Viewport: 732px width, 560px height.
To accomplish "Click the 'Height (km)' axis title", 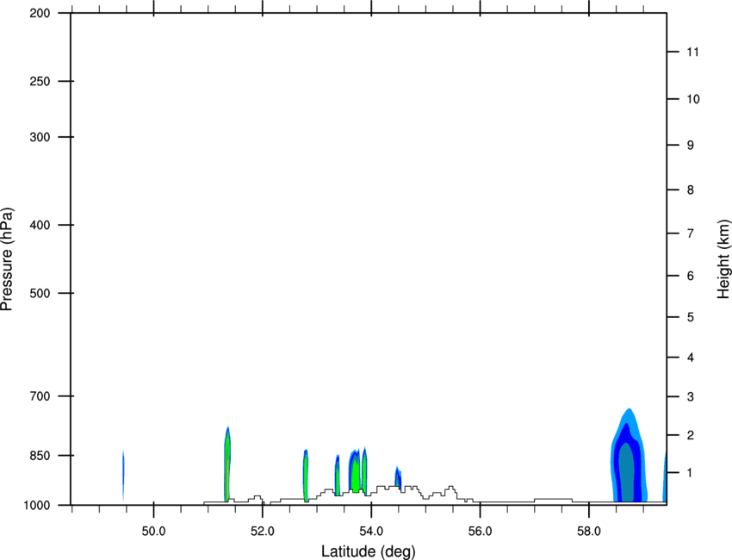I will click(x=723, y=258).
